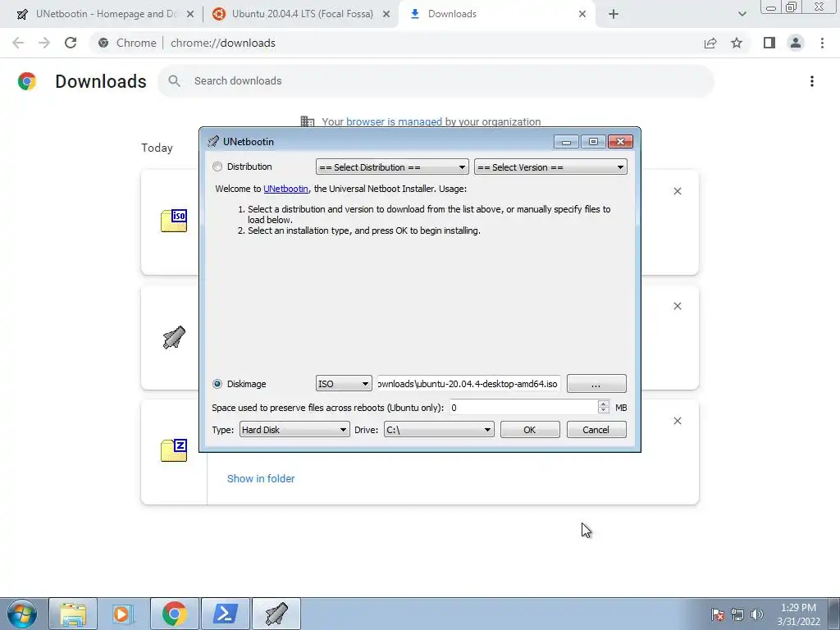Bookmark this page with star icon
The width and height of the screenshot is (840, 630).
coord(737,43)
